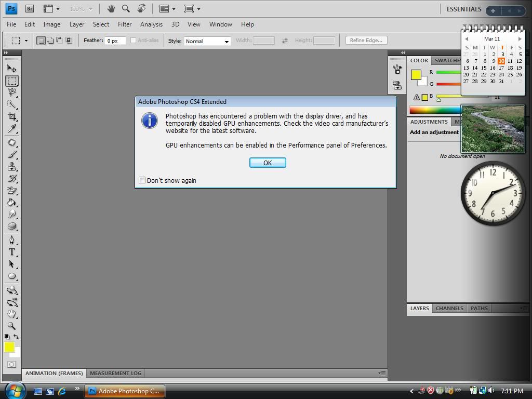Expand the collapsed panel dock arrows
The image size is (532, 399).
(x=403, y=52)
